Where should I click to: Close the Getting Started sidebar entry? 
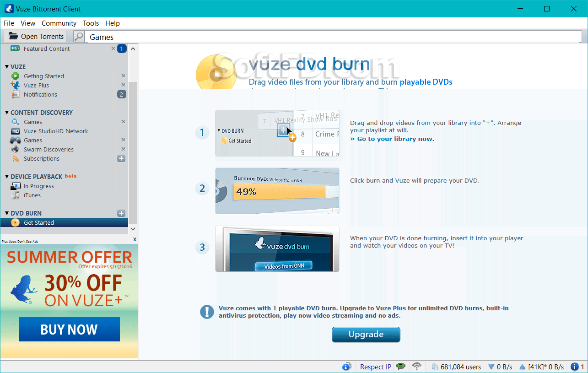(123, 76)
